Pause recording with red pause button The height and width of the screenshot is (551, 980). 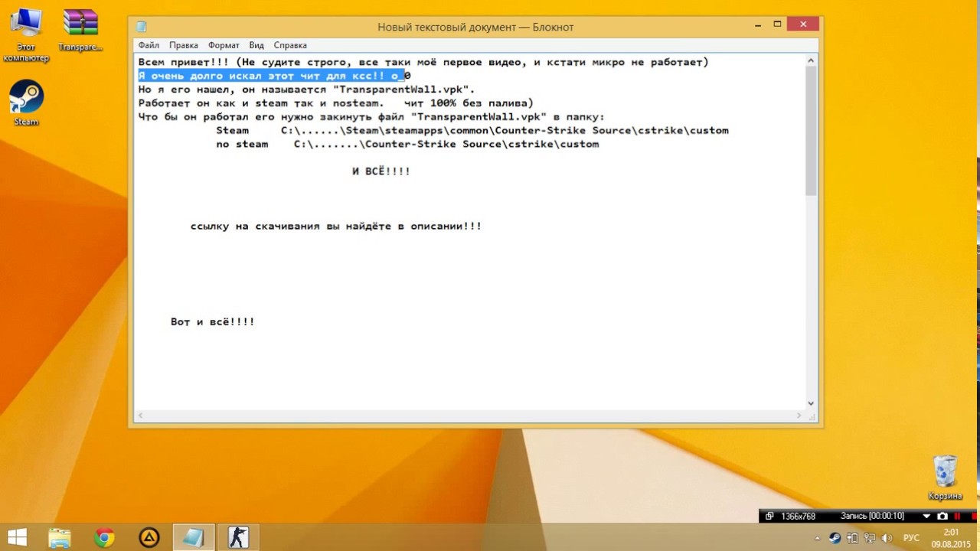(x=957, y=516)
